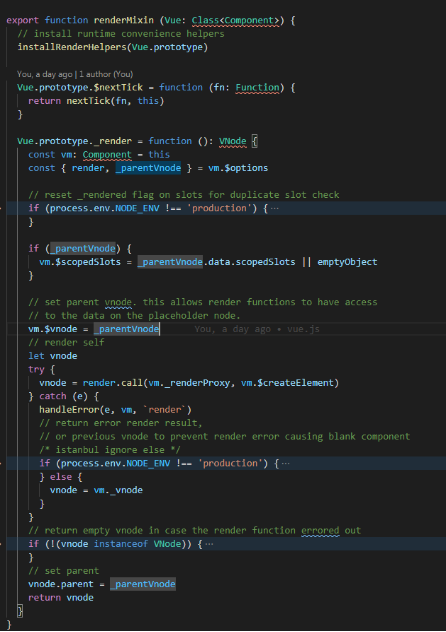
Task: Click the underlined word 'errored' in comment
Action: tap(320, 530)
